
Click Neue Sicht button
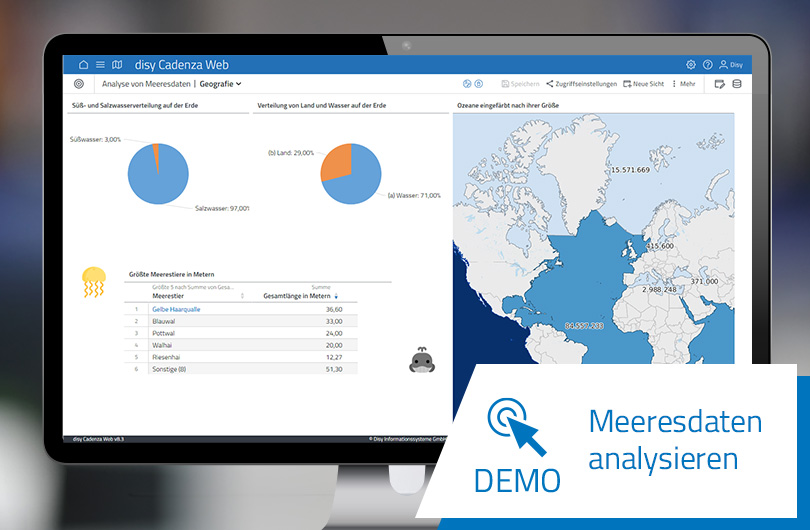(643, 84)
